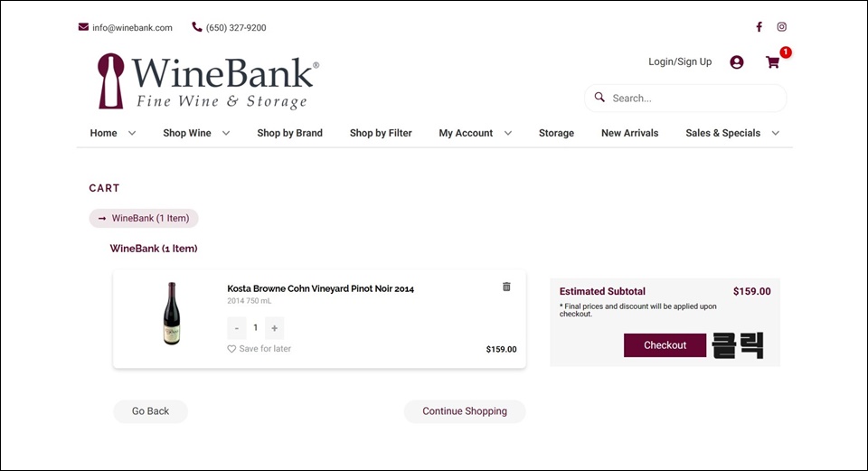868x471 pixels.
Task: Decrease the quantity with the minus button
Action: [236, 328]
